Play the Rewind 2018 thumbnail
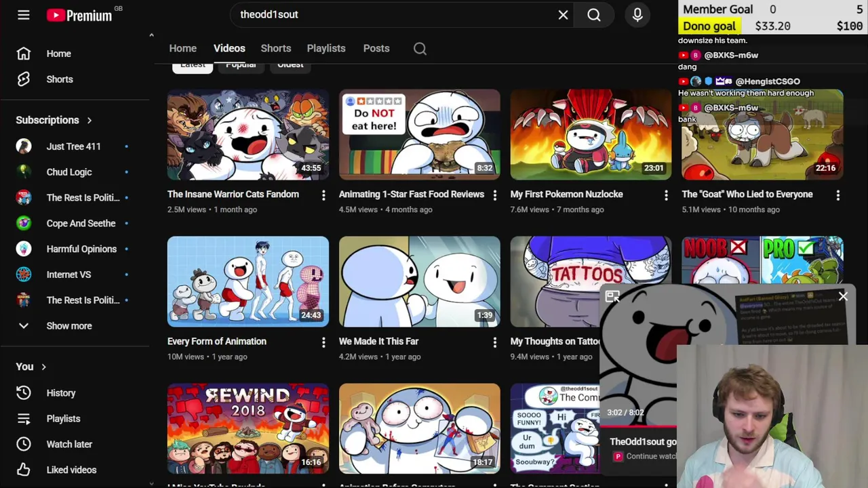Image resolution: width=868 pixels, height=488 pixels. pyautogui.click(x=248, y=429)
